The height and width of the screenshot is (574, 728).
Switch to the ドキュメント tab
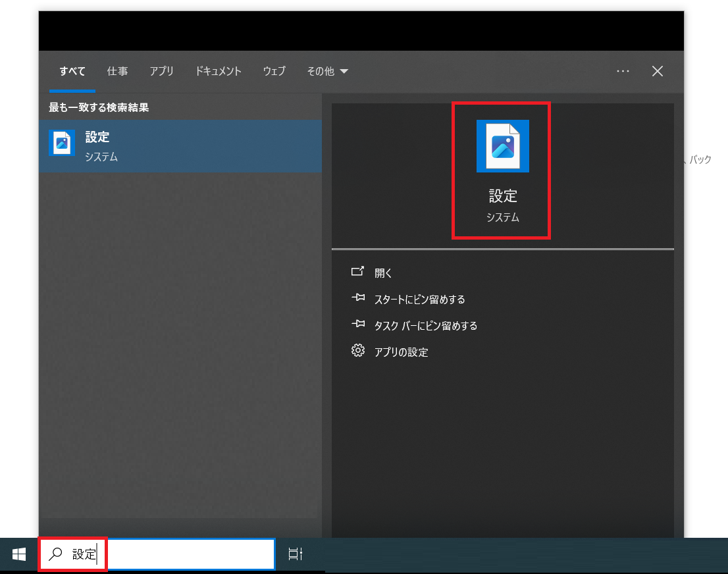click(x=219, y=71)
